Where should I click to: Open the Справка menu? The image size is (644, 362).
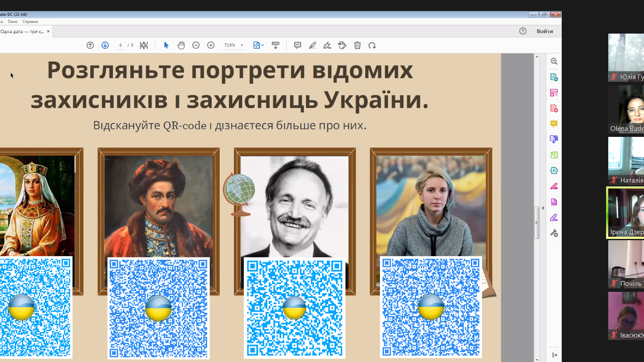[30, 22]
